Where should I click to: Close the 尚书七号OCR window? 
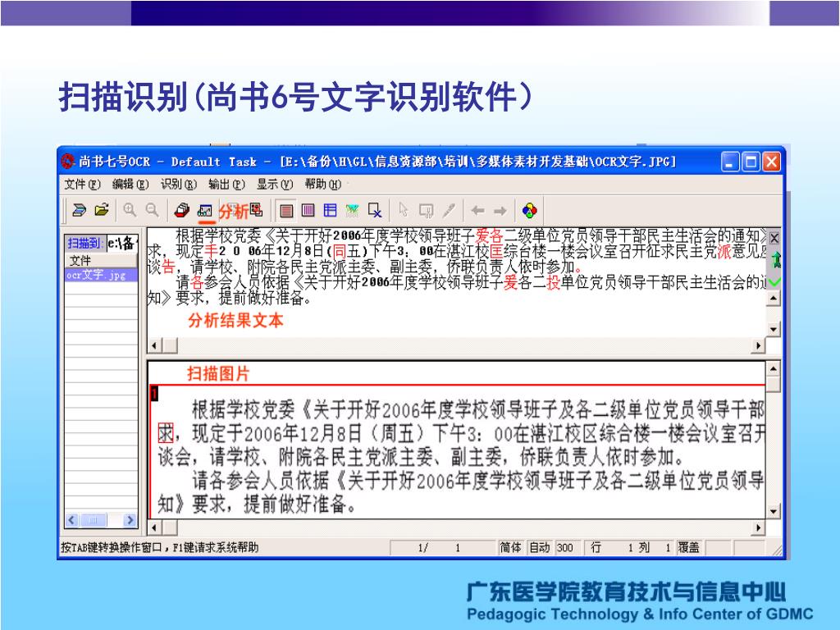click(x=771, y=162)
